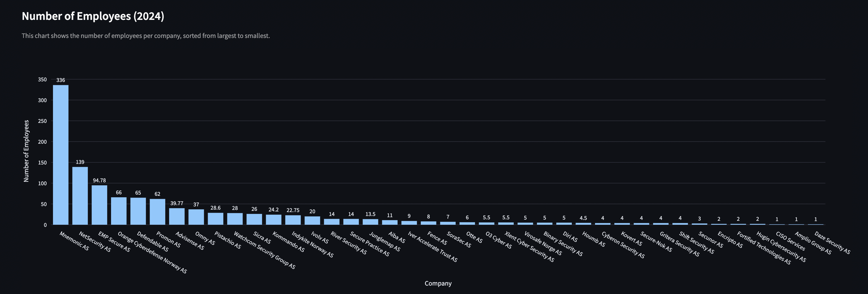
Task: Click the 'Iver Accelerate Trust AS' axis label
Action: [x=433, y=247]
